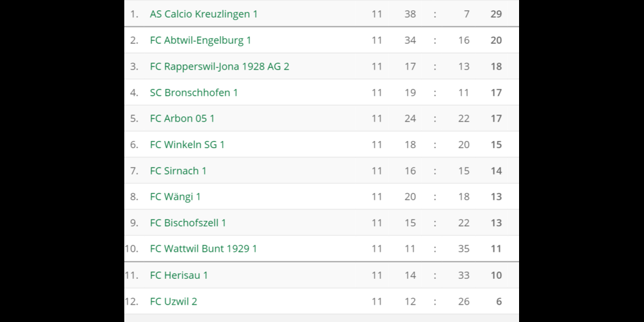Image resolution: width=644 pixels, height=322 pixels.
Task: Open the FC Herisau 1 link
Action: pos(178,275)
